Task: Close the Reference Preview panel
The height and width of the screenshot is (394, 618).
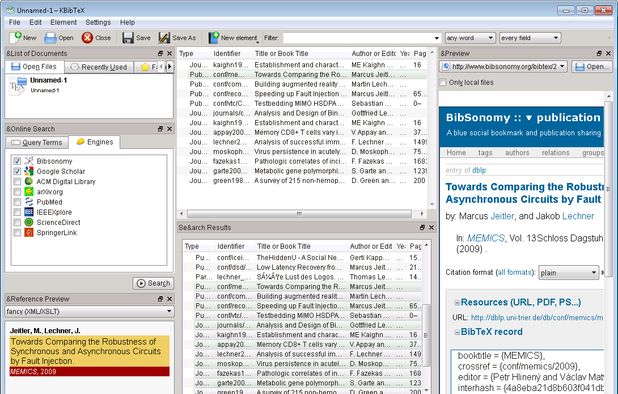Action: [x=169, y=299]
